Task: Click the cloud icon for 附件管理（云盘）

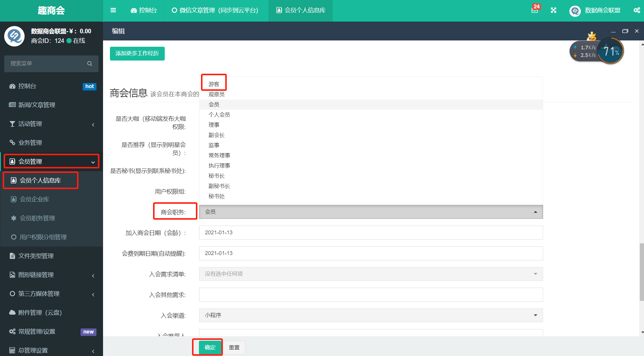Action: pyautogui.click(x=12, y=313)
